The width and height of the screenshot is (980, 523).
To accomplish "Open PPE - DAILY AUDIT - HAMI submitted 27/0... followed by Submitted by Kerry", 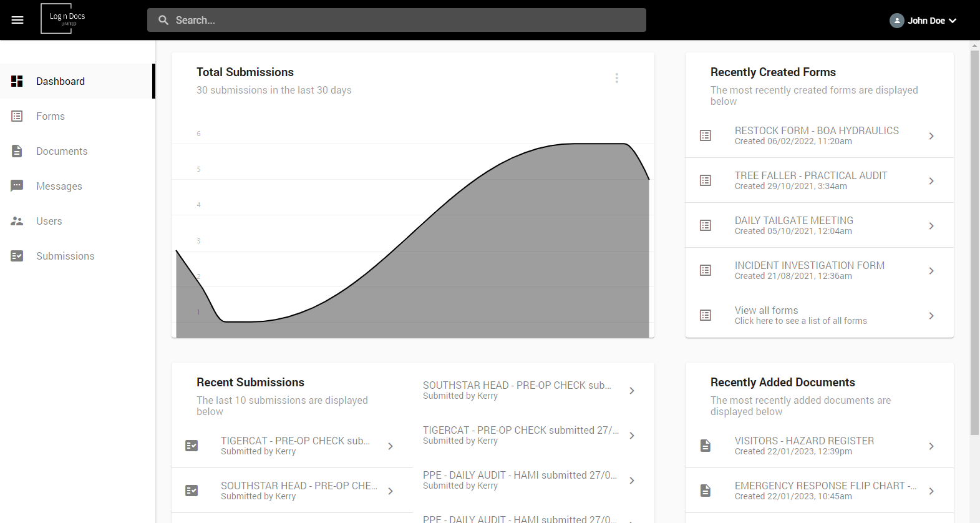I will (x=533, y=480).
